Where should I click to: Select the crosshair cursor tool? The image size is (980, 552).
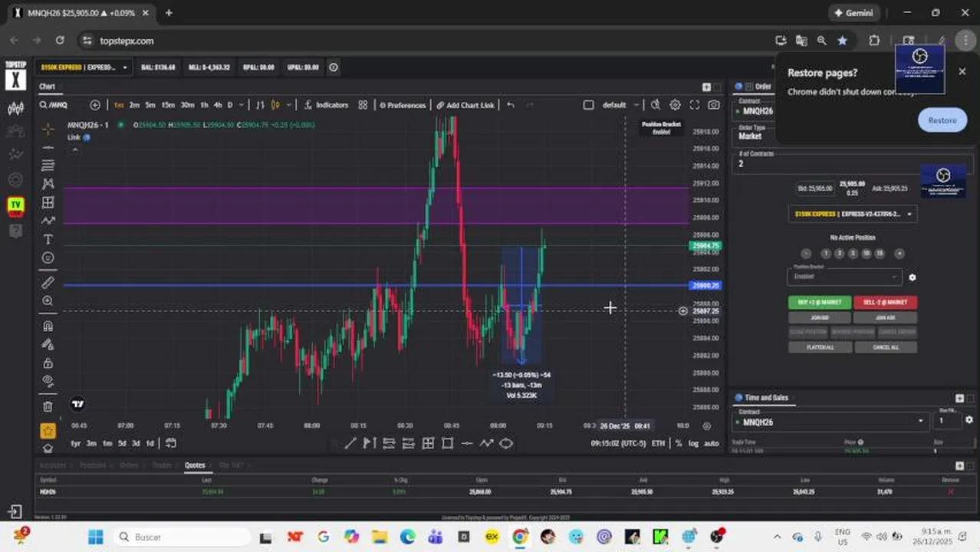click(x=48, y=128)
